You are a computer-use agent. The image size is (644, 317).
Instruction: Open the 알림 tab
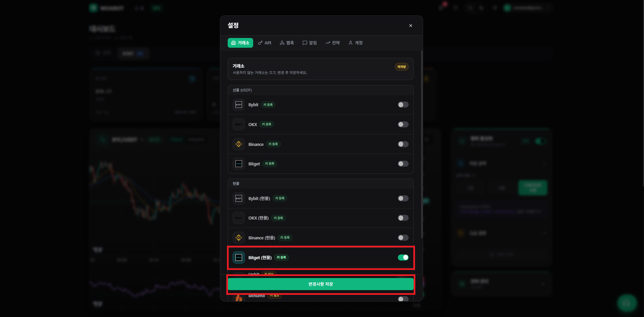click(x=310, y=43)
